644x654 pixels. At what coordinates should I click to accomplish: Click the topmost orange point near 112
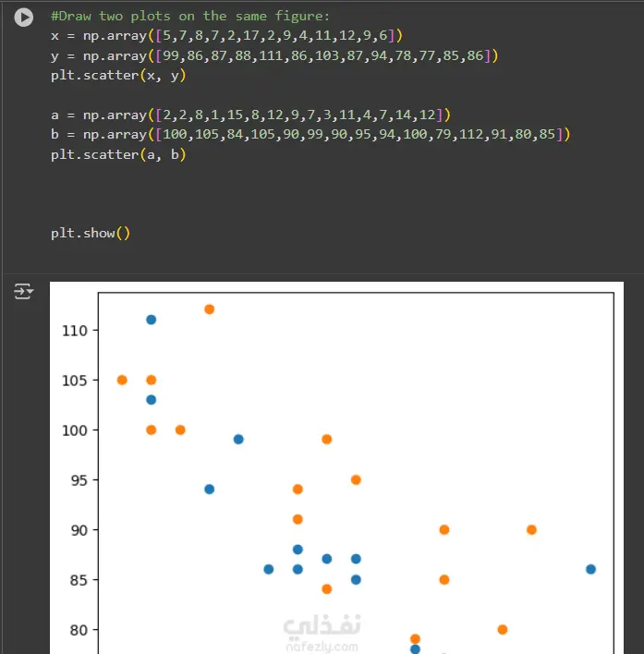(210, 309)
